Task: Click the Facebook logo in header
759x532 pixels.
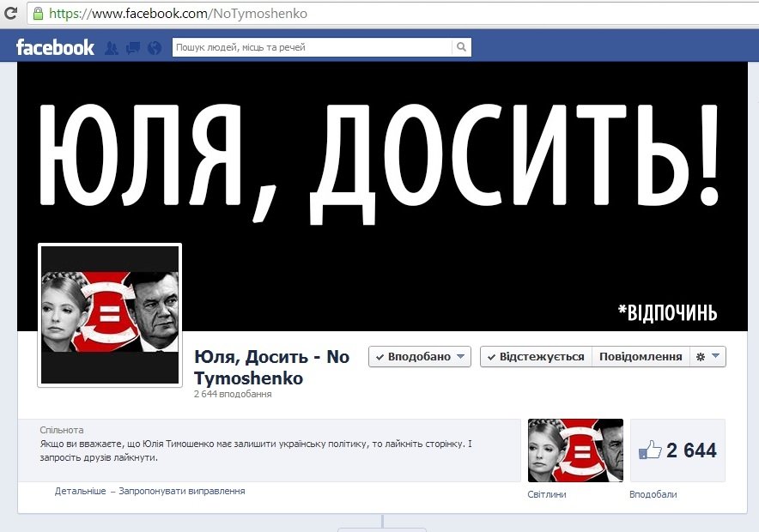Action: [55, 47]
